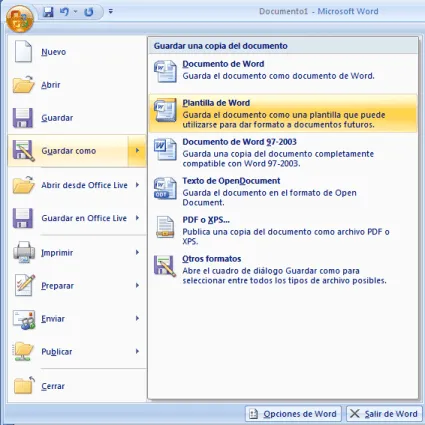
Task: Select the Imprimir menu entry
Action: pyautogui.click(x=77, y=252)
